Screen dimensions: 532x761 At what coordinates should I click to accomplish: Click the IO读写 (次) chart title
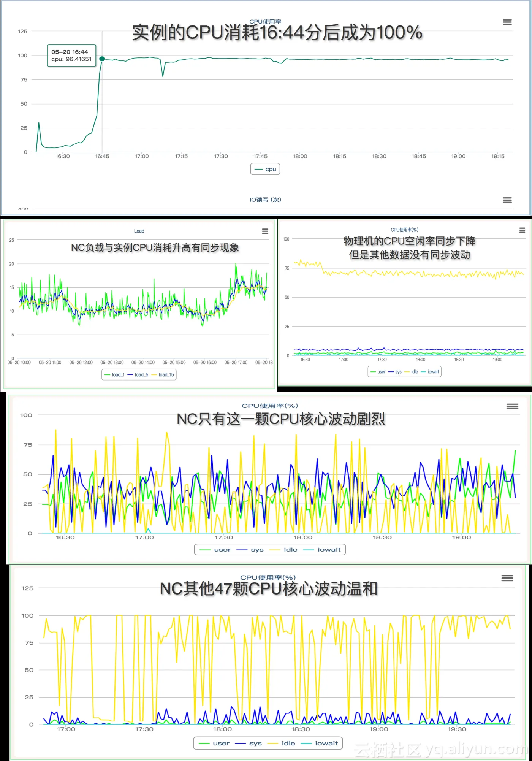click(x=265, y=200)
